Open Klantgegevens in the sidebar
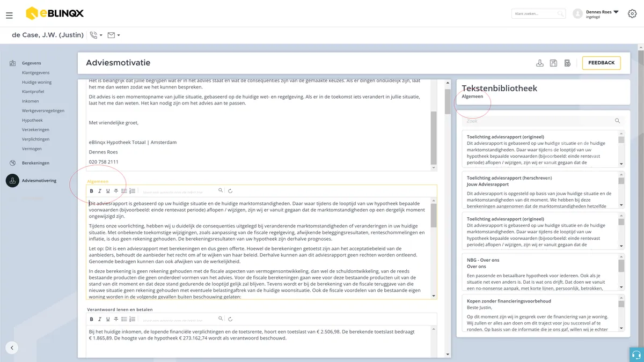Screen dimensions: 644x362 click(35, 72)
